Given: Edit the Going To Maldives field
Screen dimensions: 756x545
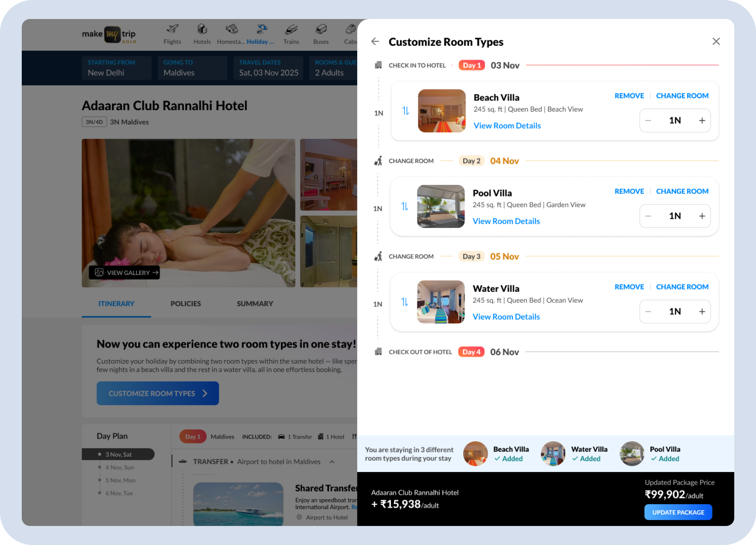Looking at the screenshot, I should pyautogui.click(x=192, y=68).
